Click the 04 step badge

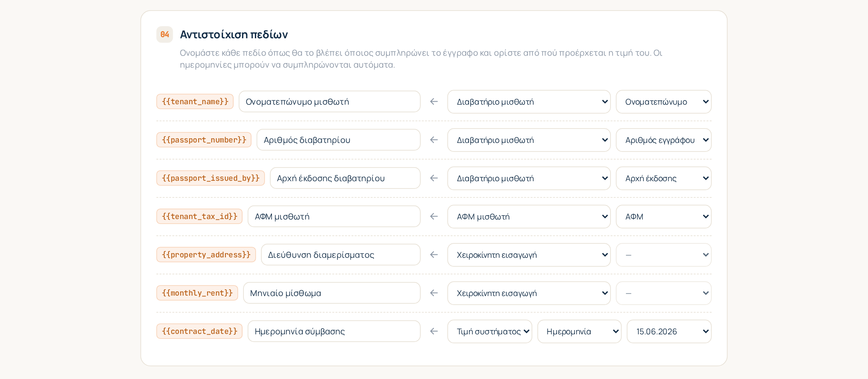point(165,34)
